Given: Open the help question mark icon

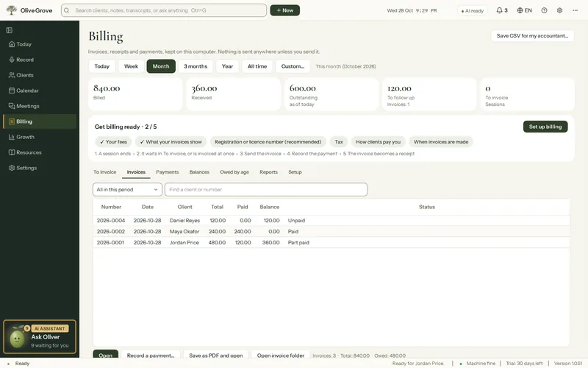Looking at the screenshot, I should point(544,10).
